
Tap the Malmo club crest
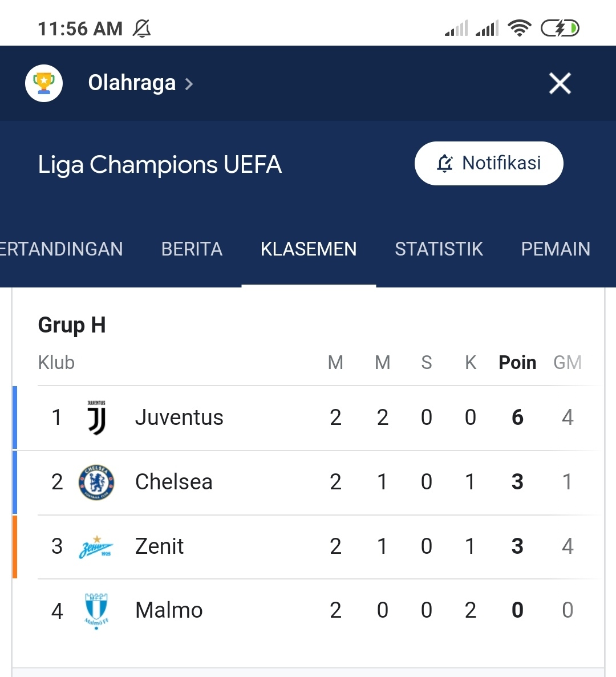point(96,611)
